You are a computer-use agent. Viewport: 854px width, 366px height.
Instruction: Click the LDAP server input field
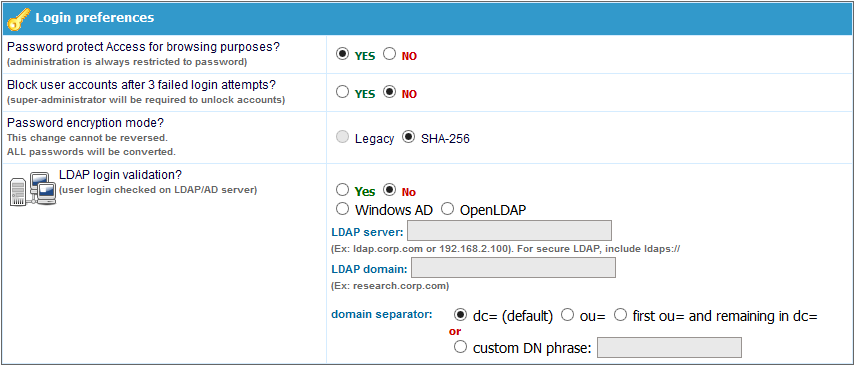click(x=509, y=230)
